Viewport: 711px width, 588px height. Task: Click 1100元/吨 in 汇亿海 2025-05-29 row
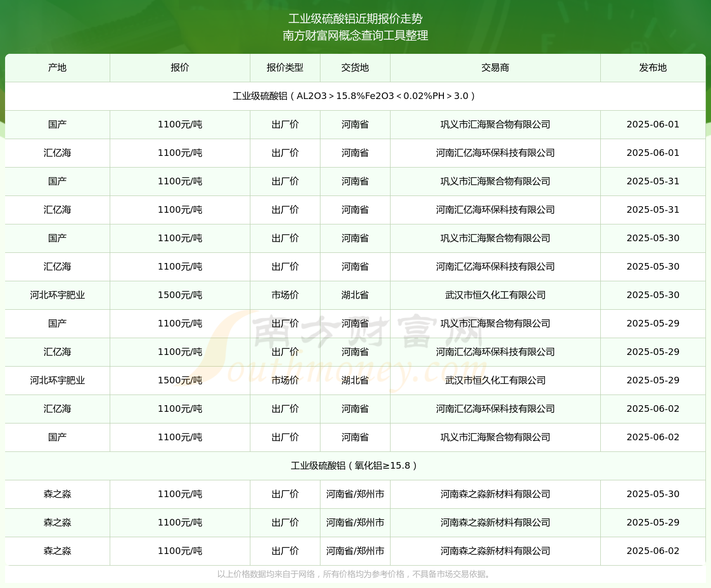(x=180, y=352)
